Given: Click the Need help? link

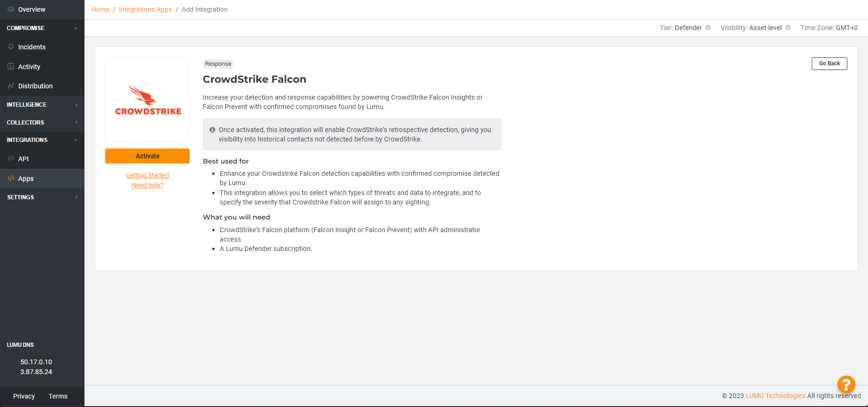Looking at the screenshot, I should (x=147, y=185).
